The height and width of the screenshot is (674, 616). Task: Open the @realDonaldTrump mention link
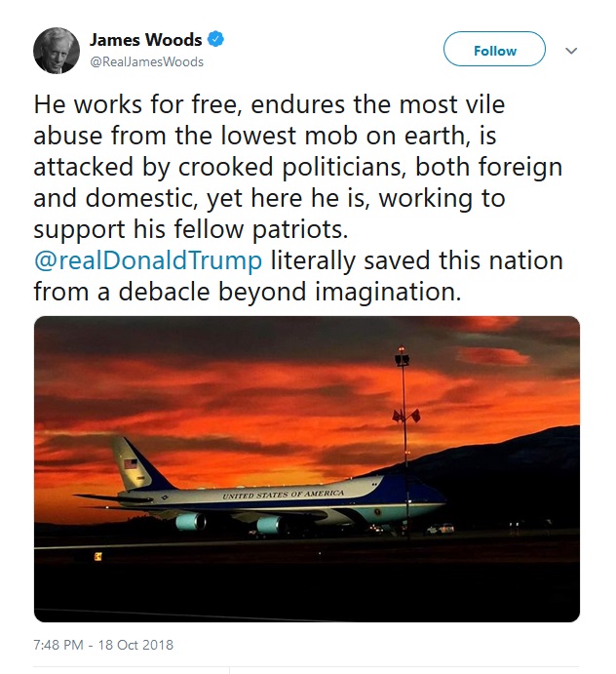148,260
